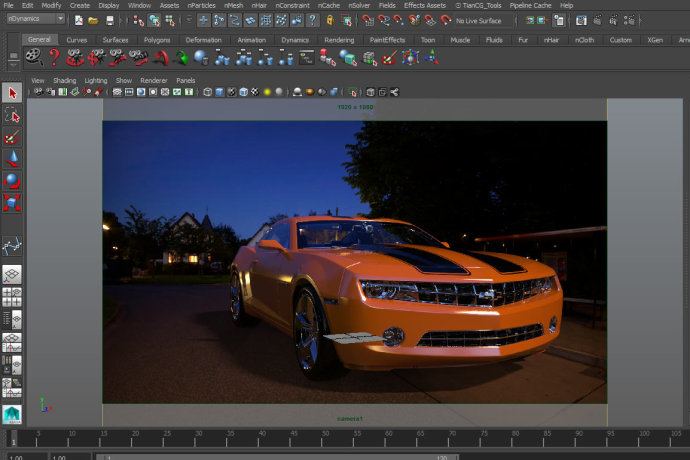Click the New Scene icon
The width and height of the screenshot is (690, 460).
click(79, 20)
